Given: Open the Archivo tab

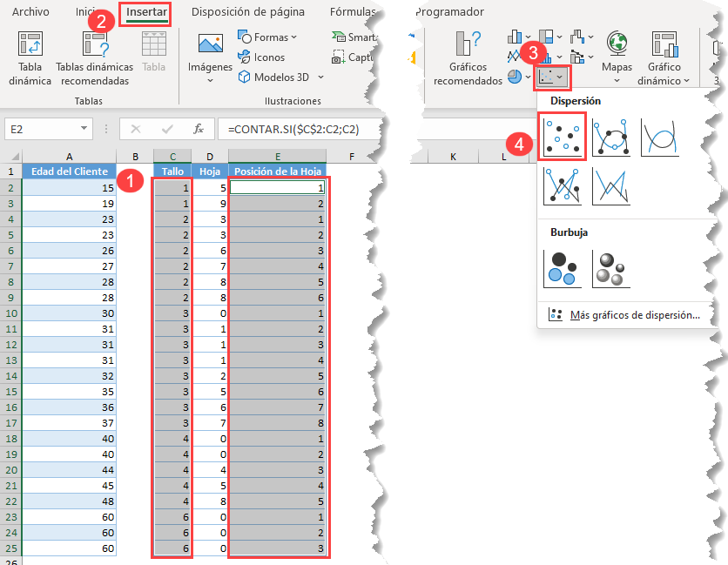Looking at the screenshot, I should [x=30, y=11].
